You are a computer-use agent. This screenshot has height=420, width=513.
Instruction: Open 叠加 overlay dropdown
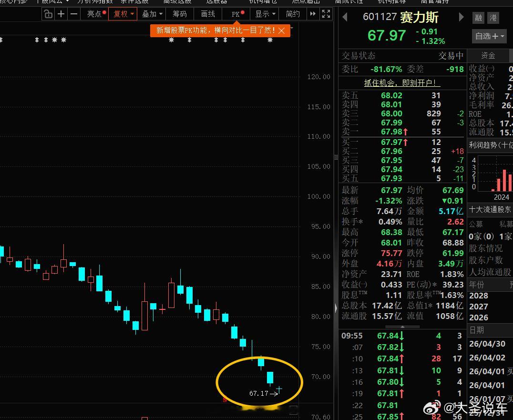pyautogui.click(x=152, y=14)
